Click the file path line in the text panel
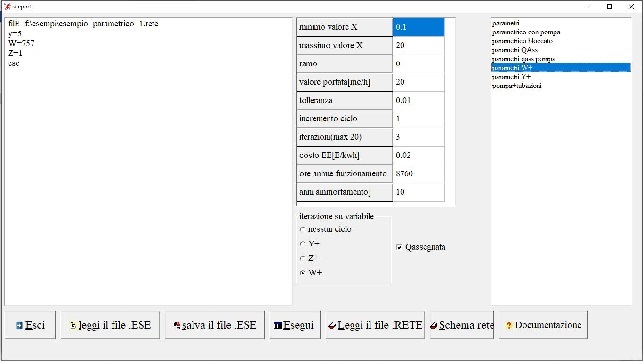 (83, 24)
